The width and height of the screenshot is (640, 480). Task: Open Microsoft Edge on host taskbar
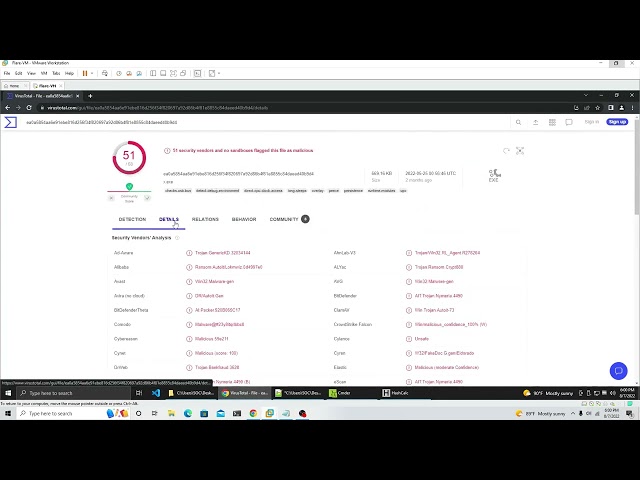pos(188,413)
